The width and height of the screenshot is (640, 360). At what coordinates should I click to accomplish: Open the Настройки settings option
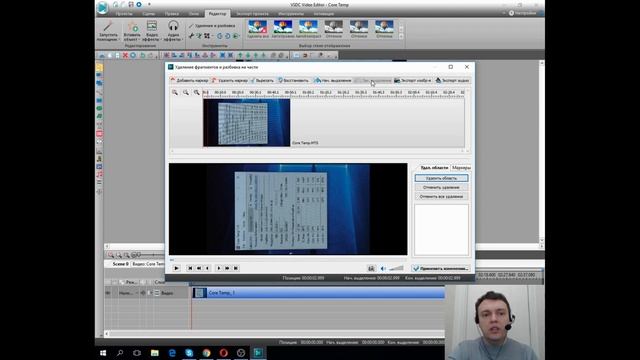[x=522, y=13]
